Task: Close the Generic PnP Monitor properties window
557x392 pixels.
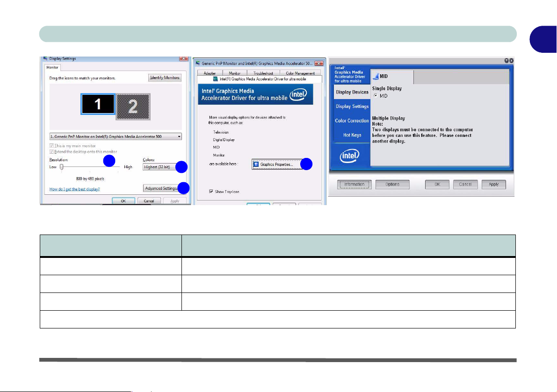Action: (x=319, y=64)
